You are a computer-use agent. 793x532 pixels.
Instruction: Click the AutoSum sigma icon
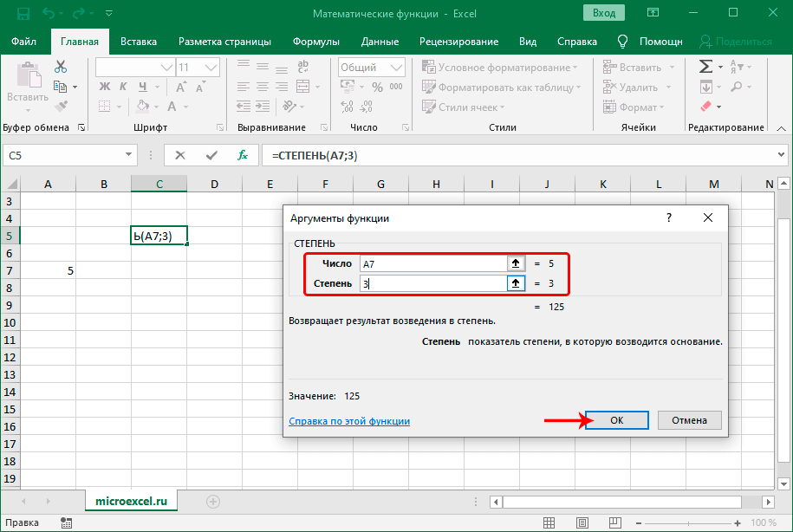[x=706, y=67]
